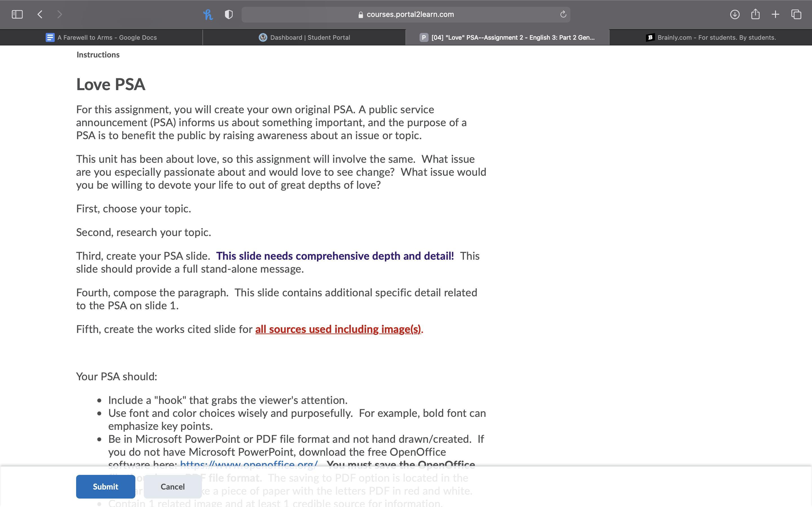Open a new tab with the plus icon

point(775,14)
